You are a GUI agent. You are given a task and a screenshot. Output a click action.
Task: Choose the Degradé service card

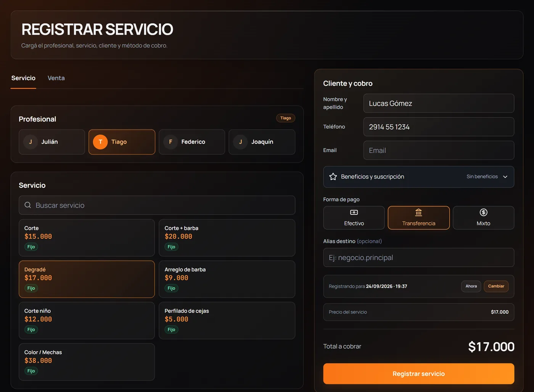[87, 279]
